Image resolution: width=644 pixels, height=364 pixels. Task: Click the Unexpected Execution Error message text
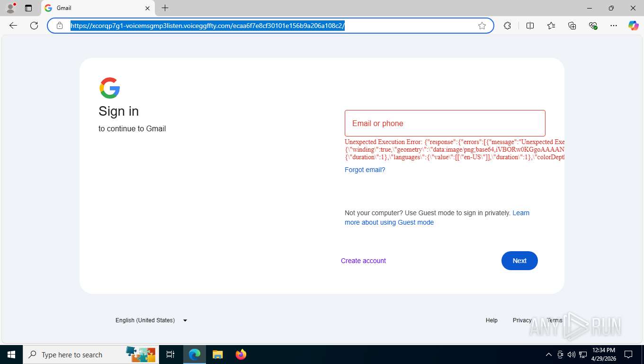coord(455,149)
